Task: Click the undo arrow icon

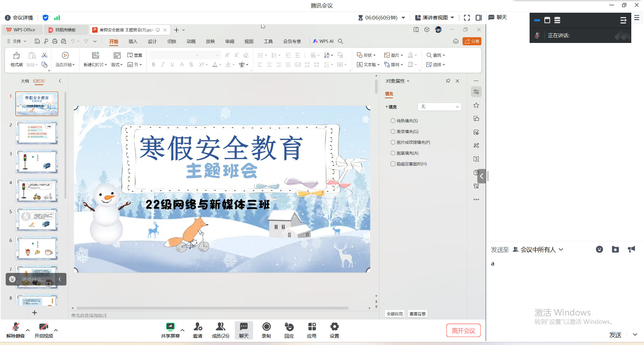Action: point(73,41)
